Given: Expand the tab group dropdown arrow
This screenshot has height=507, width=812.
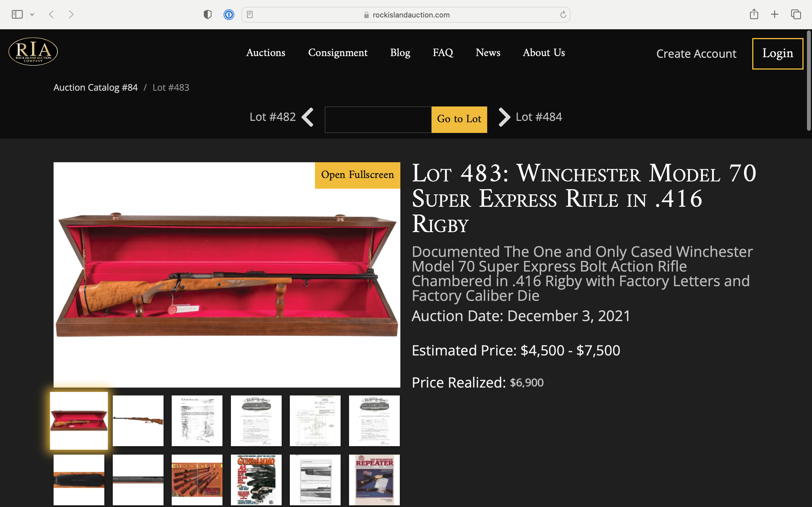Looking at the screenshot, I should (32, 14).
